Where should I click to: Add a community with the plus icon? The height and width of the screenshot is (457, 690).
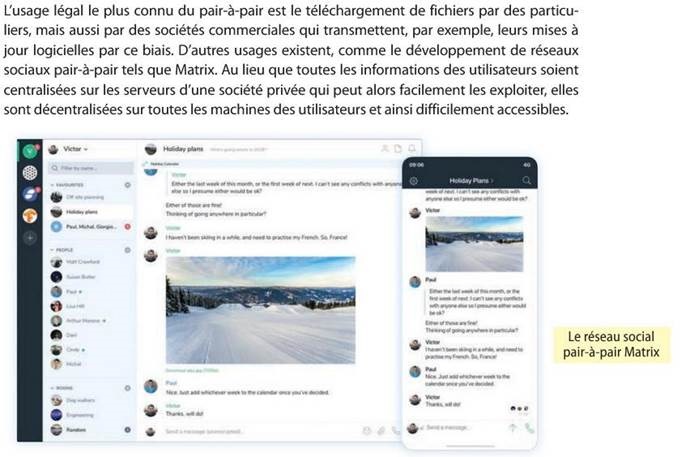tap(30, 238)
